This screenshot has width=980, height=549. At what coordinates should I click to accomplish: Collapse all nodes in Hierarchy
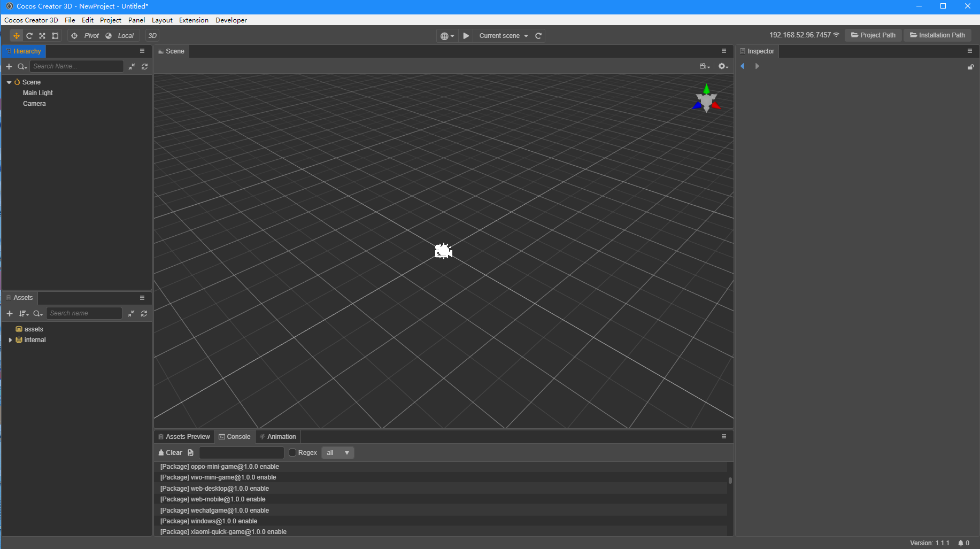click(x=132, y=66)
